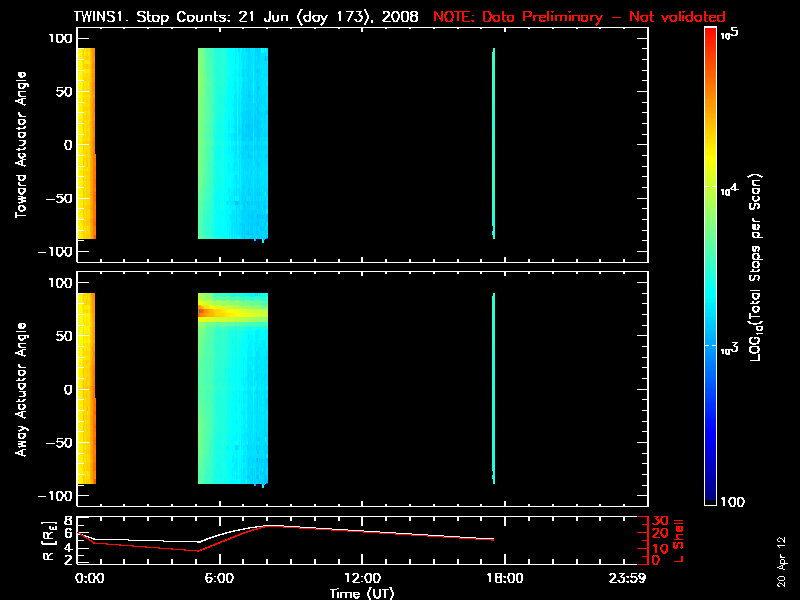
Task: Click the red 'NOTE: Data Preliminary' warning text
Action: click(579, 17)
